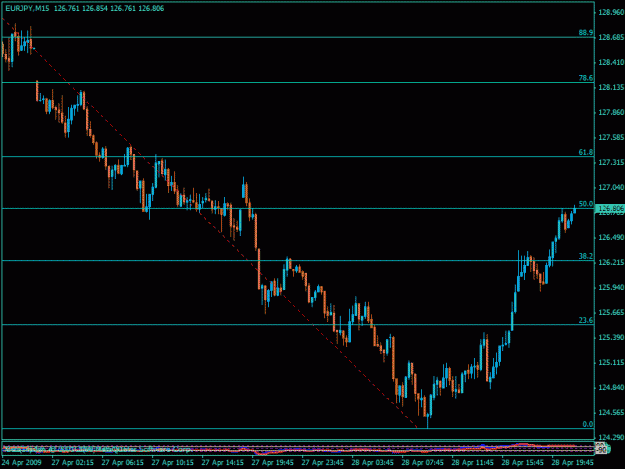The height and width of the screenshot is (469, 625).
Task: Click the 27 Apr 23:45 time label
Action: (x=322, y=463)
